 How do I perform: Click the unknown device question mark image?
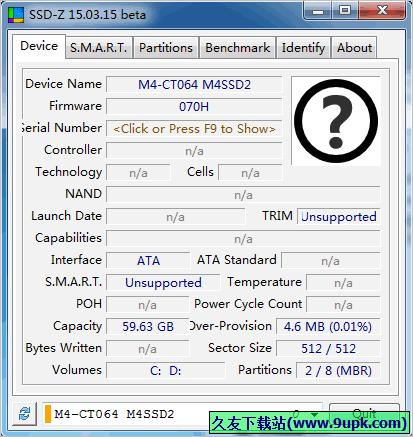[336, 121]
